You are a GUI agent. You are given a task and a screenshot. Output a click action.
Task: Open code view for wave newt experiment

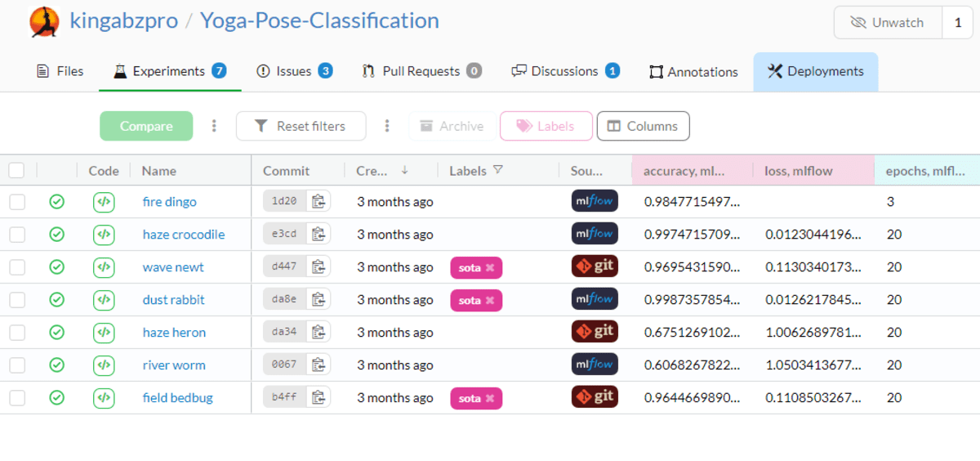coord(104,267)
